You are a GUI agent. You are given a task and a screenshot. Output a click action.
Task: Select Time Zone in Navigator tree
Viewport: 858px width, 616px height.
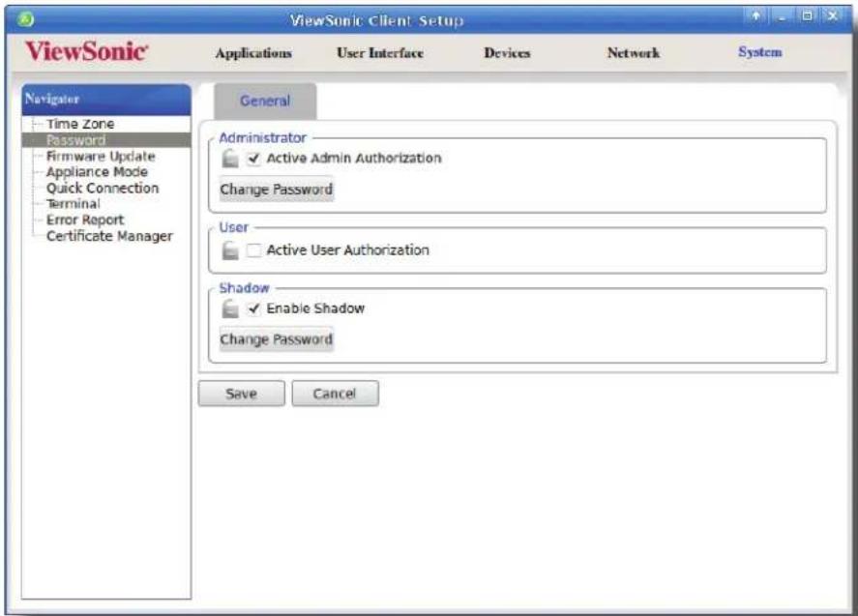pos(80,124)
